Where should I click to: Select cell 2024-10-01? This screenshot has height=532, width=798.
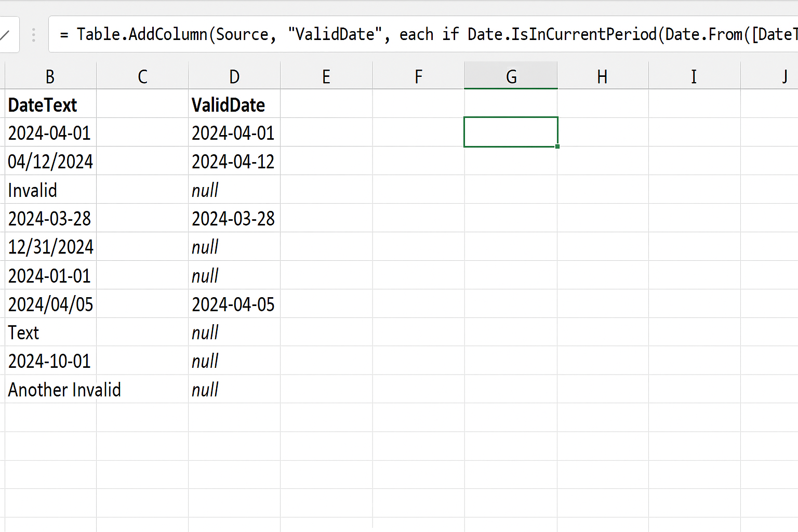[50, 361]
